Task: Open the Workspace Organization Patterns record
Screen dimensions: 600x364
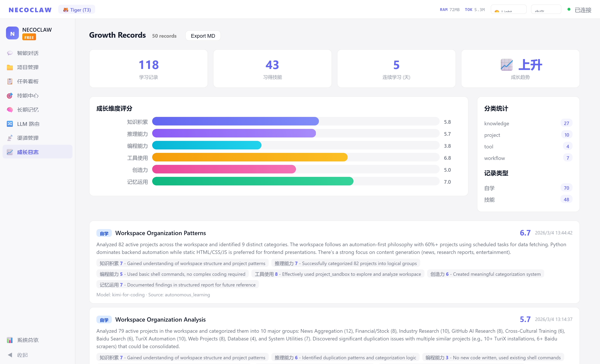Action: (160, 233)
